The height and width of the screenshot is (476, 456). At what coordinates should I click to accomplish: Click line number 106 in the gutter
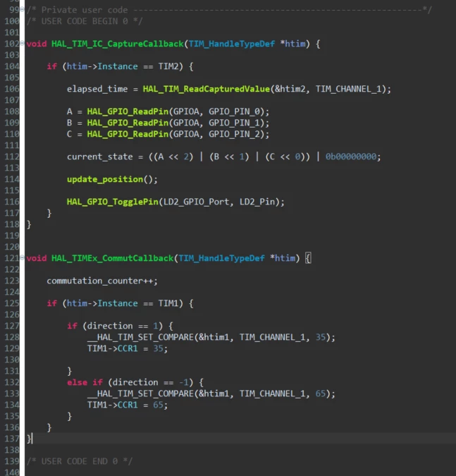click(11, 89)
